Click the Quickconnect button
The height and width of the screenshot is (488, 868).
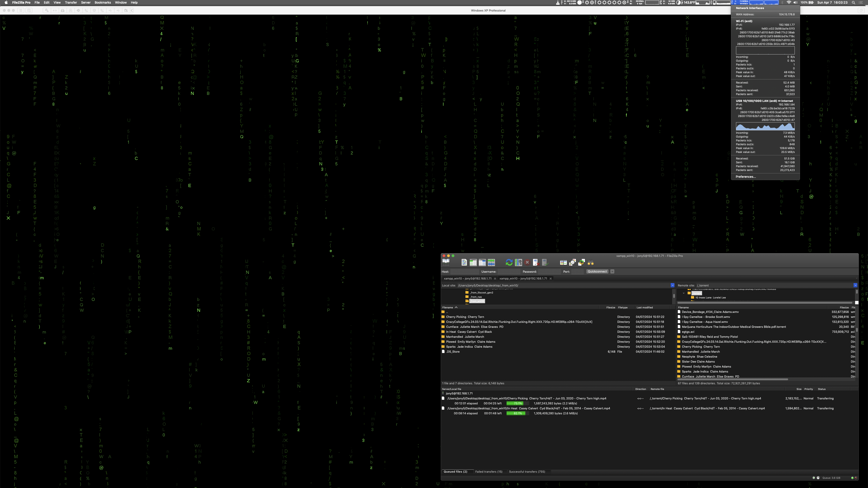click(x=597, y=271)
